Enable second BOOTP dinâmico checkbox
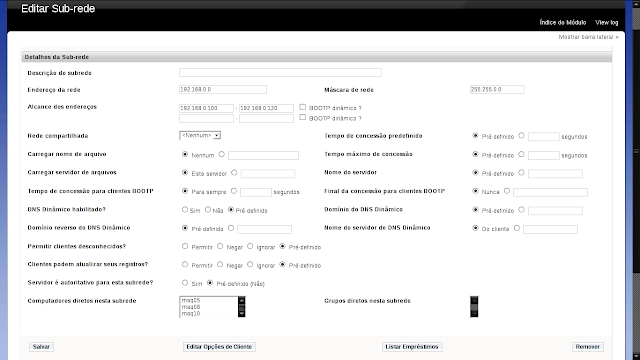Screen dimensions: 640x360 pyautogui.click(x=302, y=117)
